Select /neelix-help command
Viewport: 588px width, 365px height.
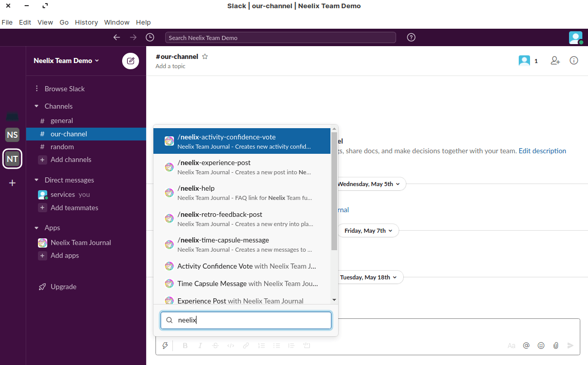point(242,193)
